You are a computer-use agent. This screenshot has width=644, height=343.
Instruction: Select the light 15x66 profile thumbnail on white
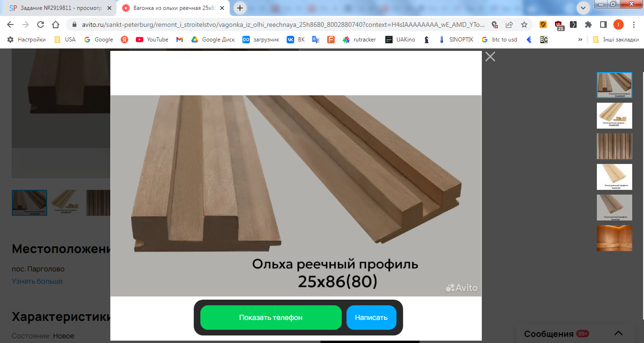click(614, 177)
